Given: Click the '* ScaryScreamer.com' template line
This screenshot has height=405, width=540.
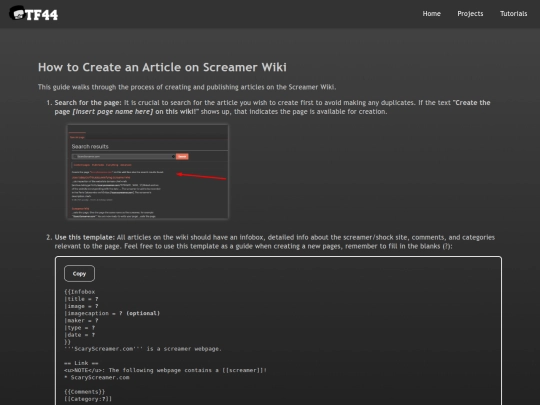Looking at the screenshot, I should click(97, 377).
